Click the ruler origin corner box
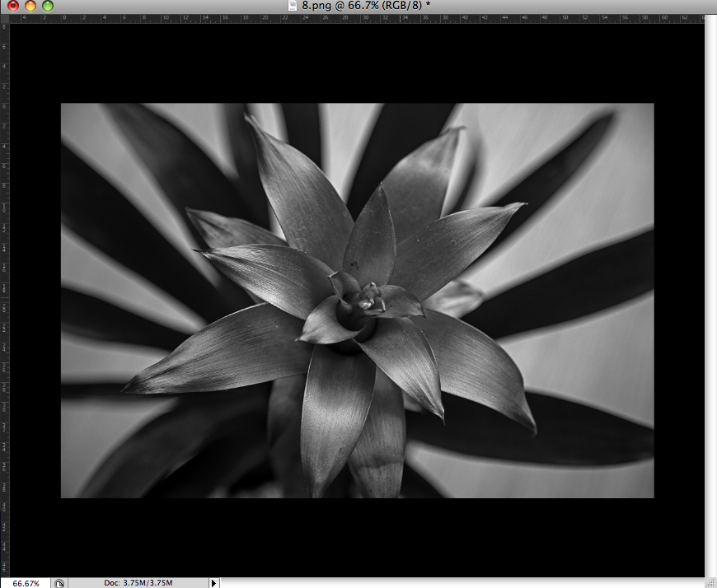Screen dimensions: 717x588 [6, 18]
